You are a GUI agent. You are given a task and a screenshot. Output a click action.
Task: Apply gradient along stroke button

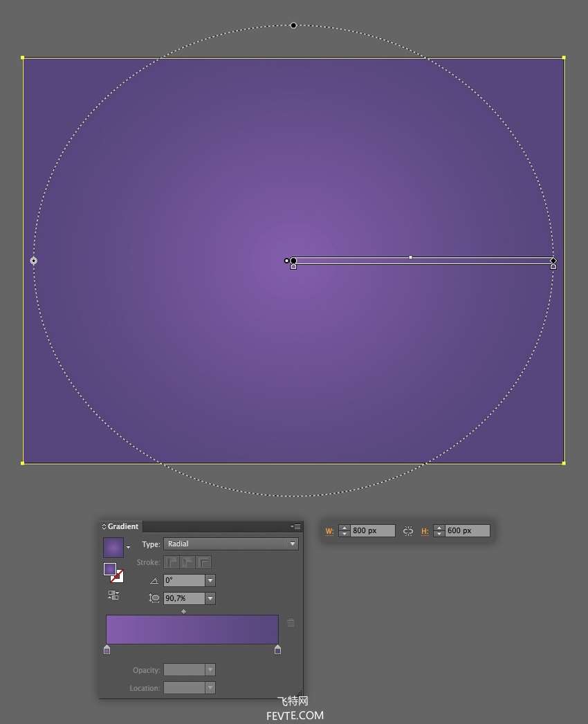[x=187, y=562]
